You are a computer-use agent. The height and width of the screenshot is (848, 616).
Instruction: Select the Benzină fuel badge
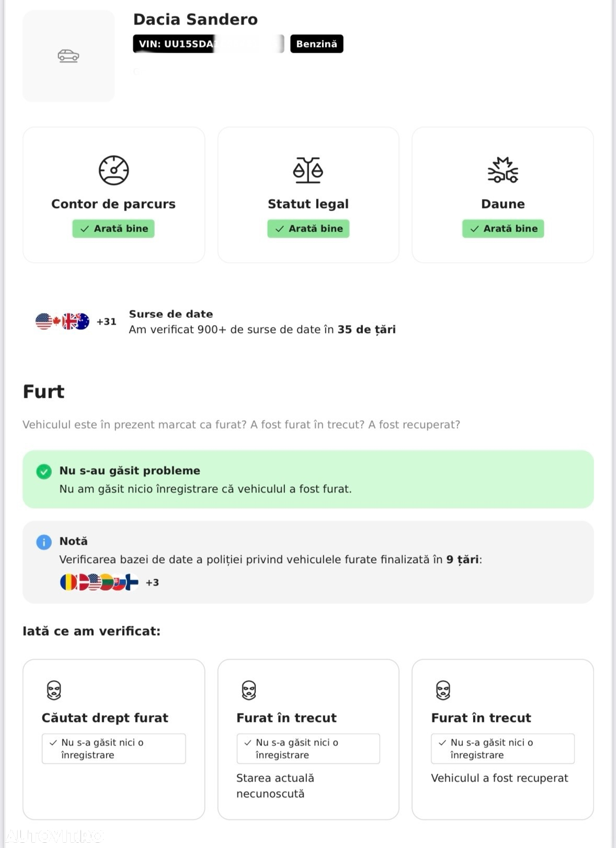click(317, 44)
